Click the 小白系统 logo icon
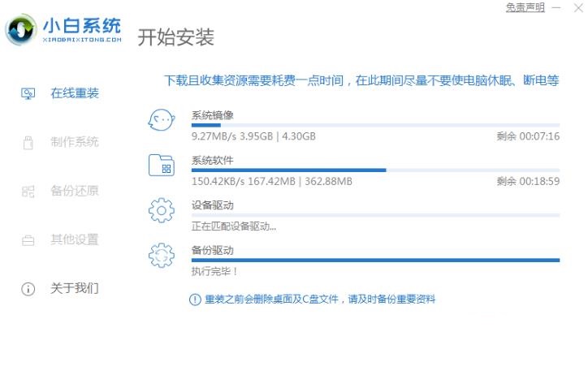 [21, 31]
